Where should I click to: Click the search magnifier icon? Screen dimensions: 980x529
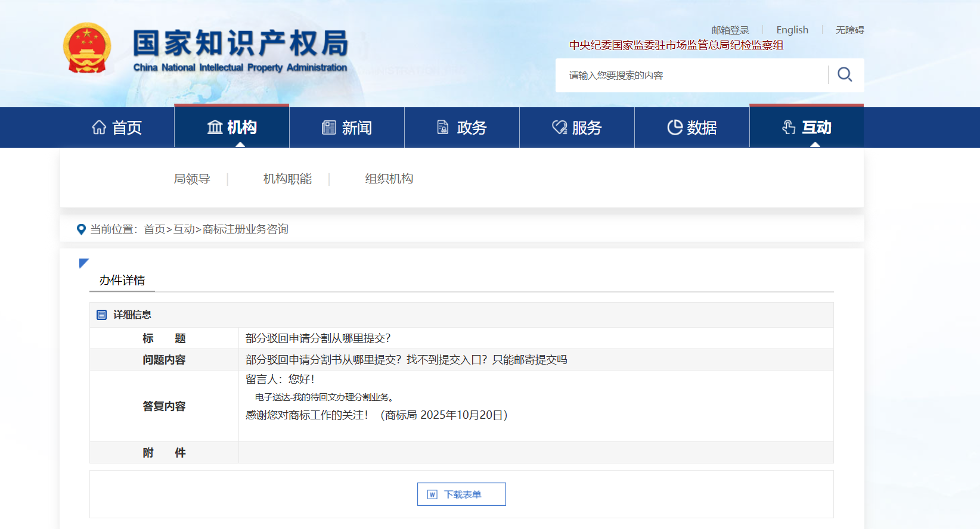click(x=845, y=74)
